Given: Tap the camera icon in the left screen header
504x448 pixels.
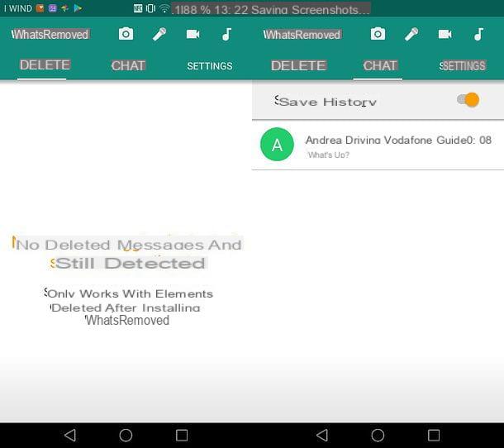Looking at the screenshot, I should pos(126,34).
